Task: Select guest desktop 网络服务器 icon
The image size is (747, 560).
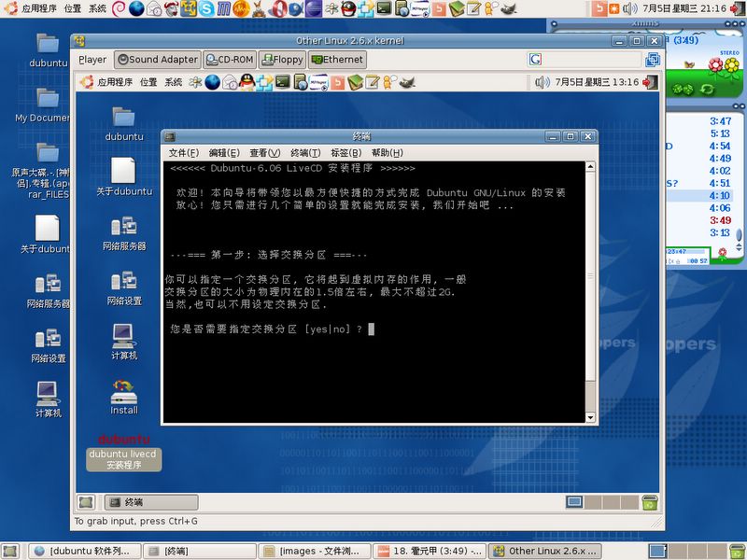Action: 124,233
